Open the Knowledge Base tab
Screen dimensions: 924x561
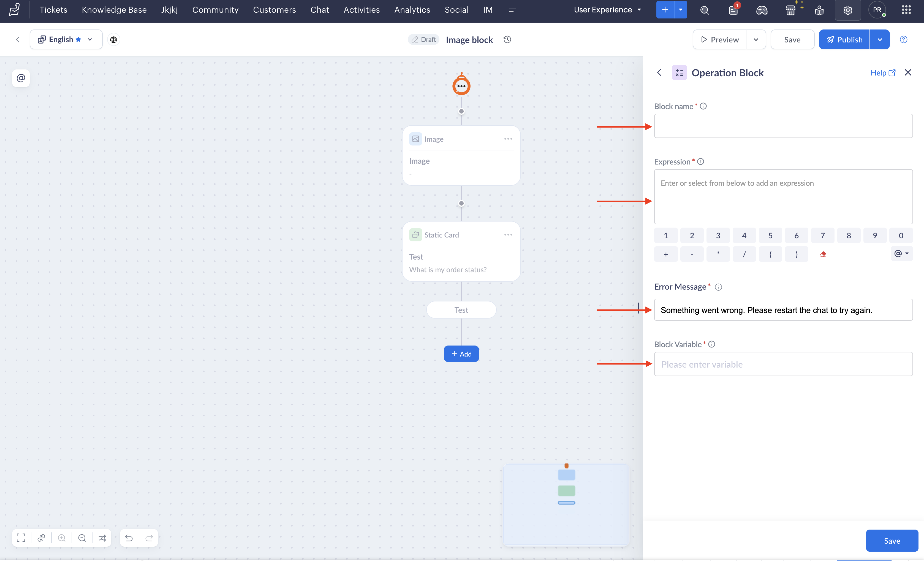[114, 10]
